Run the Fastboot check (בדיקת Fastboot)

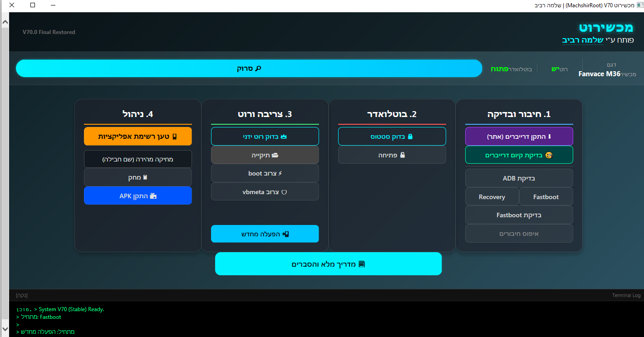click(x=519, y=215)
